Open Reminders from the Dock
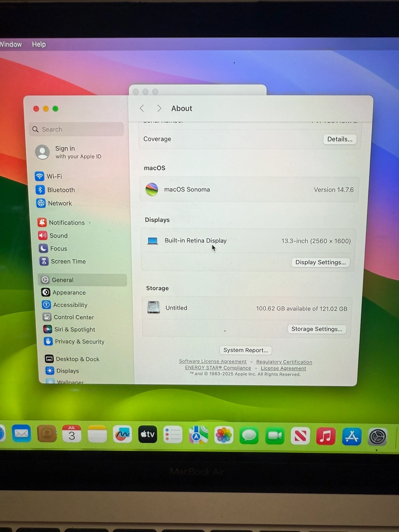The image size is (399, 532). tap(173, 435)
